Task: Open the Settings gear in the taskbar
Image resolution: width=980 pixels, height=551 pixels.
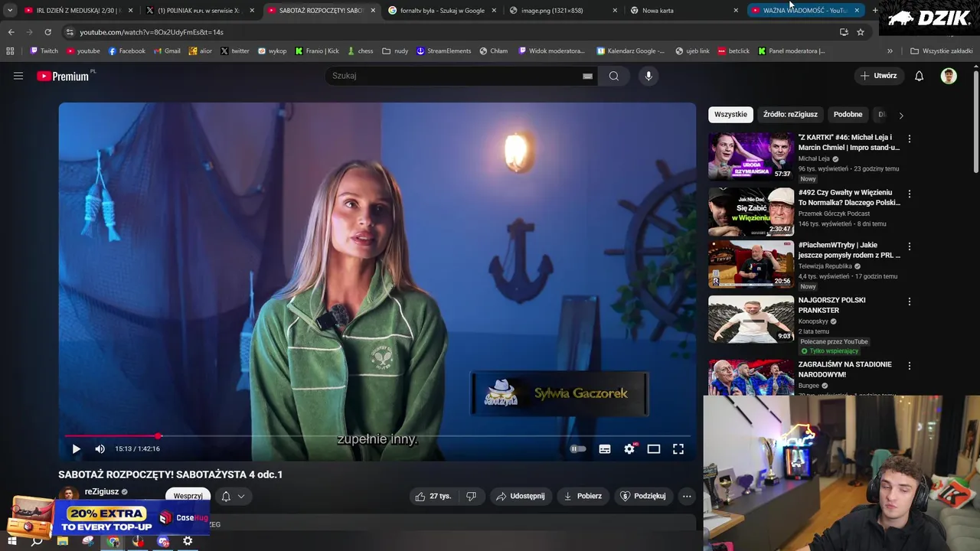Action: (x=188, y=541)
